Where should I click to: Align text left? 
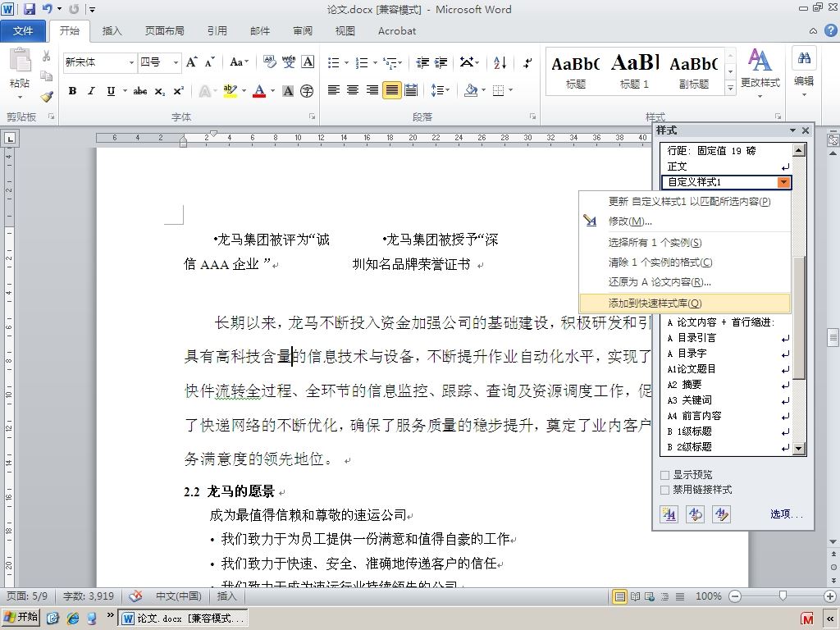334,90
